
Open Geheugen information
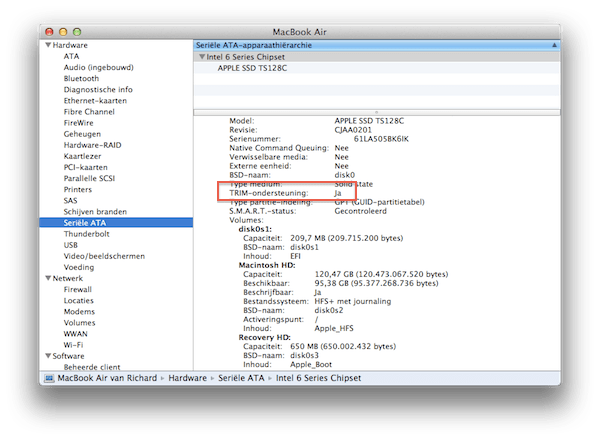(82, 134)
